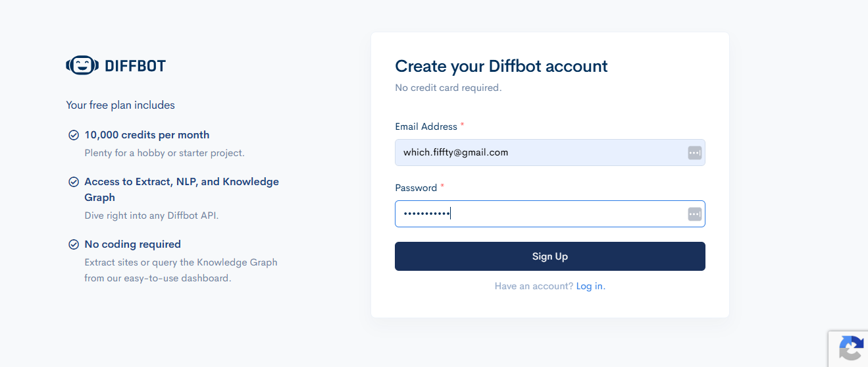Follow the Log in link
Viewport: 868px width, 367px height.
[590, 286]
